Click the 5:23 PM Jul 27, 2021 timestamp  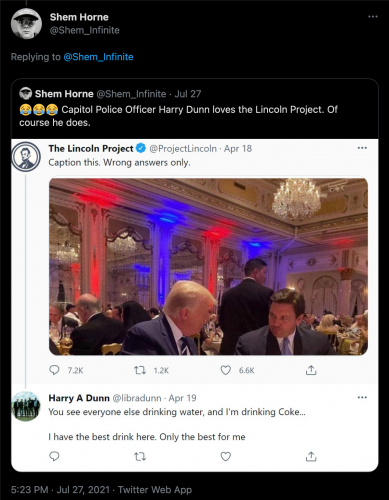click(x=60, y=490)
